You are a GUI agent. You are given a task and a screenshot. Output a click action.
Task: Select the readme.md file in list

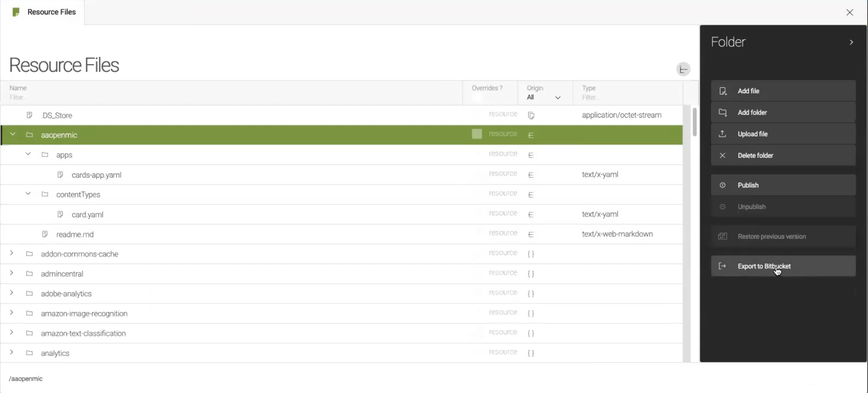point(75,234)
